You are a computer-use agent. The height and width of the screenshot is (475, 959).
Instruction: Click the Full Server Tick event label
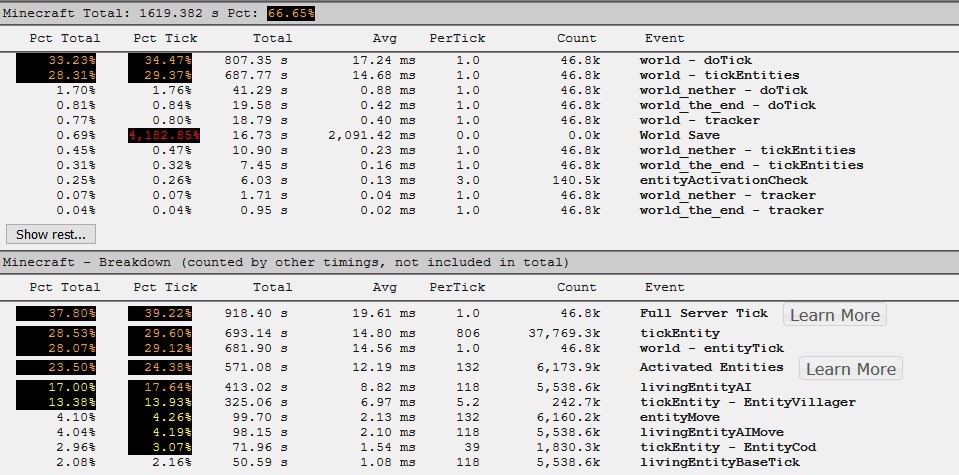point(703,313)
